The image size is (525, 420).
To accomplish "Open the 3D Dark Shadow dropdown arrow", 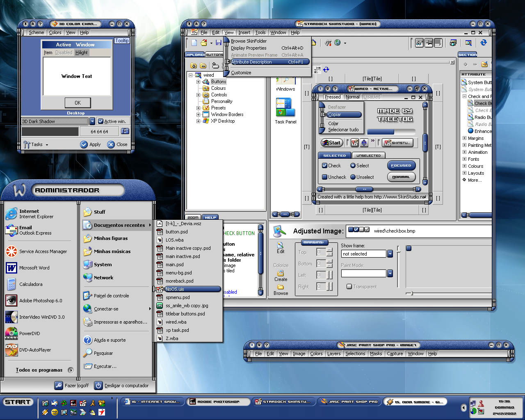I will click(92, 121).
